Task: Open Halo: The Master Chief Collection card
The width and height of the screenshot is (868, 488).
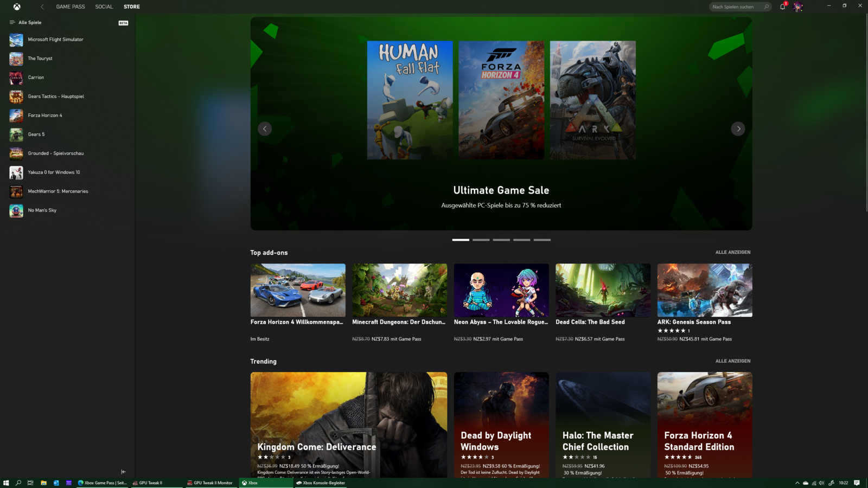Action: pos(603,425)
